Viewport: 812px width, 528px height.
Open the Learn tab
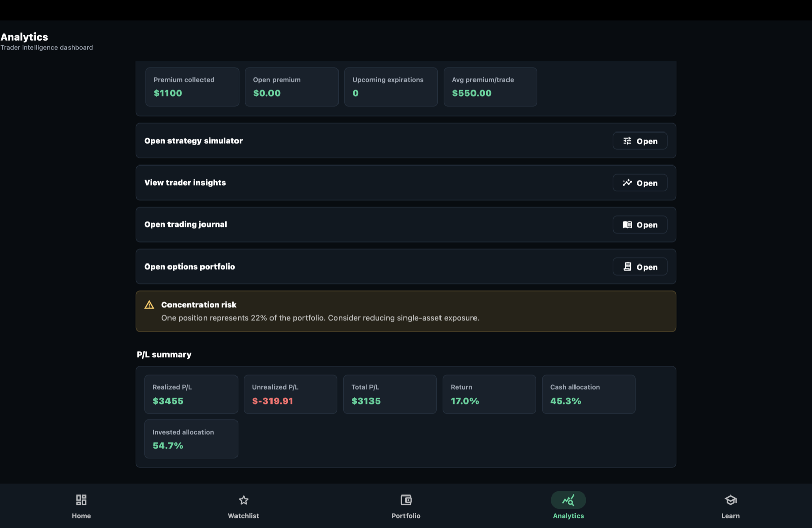click(x=731, y=506)
